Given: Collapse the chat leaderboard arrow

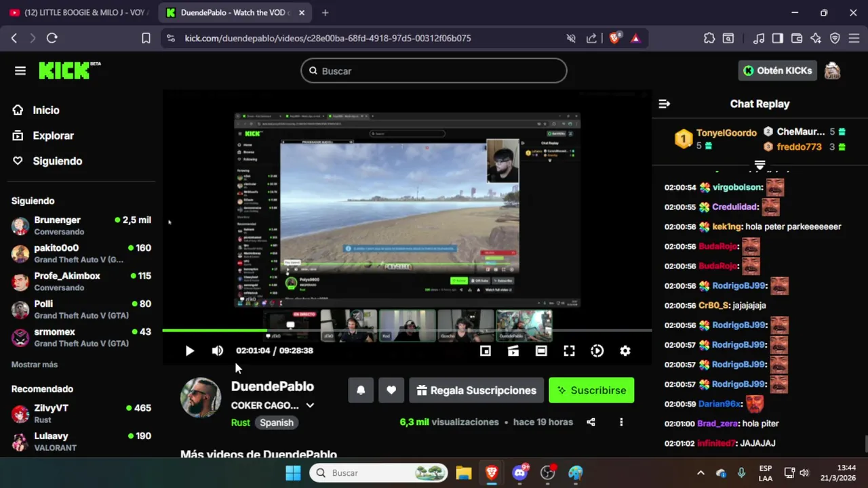Looking at the screenshot, I should tap(759, 165).
